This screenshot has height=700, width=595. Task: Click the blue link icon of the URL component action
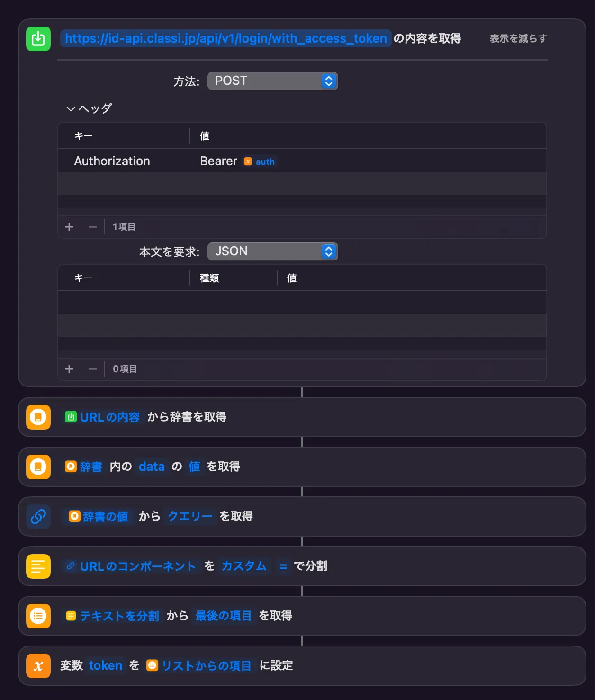pos(38,517)
